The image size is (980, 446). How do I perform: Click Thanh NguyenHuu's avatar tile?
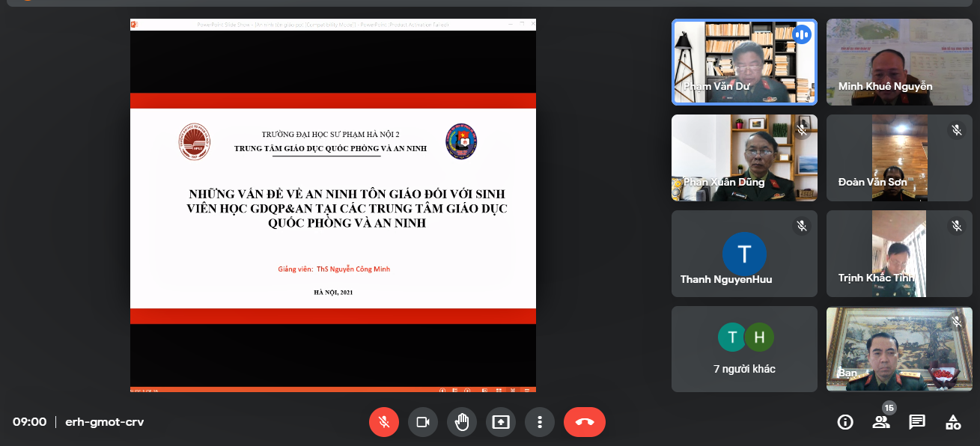click(744, 254)
